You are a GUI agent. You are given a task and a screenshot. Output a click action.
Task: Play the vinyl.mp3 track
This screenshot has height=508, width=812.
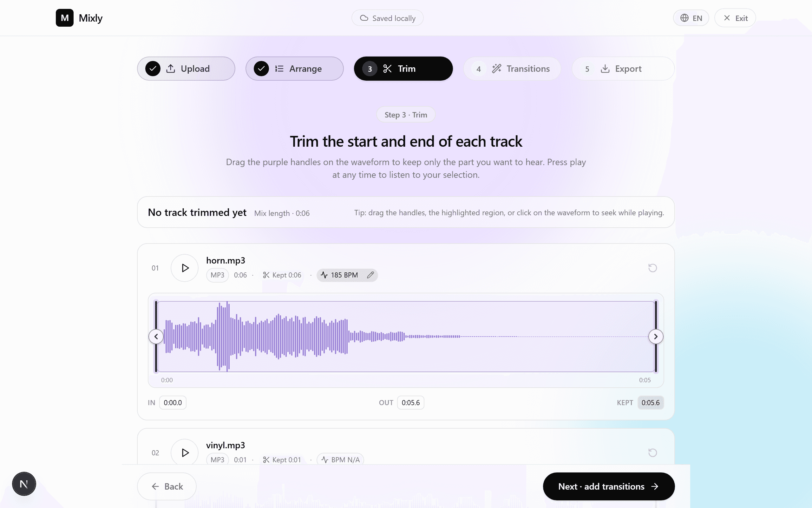[185, 452]
